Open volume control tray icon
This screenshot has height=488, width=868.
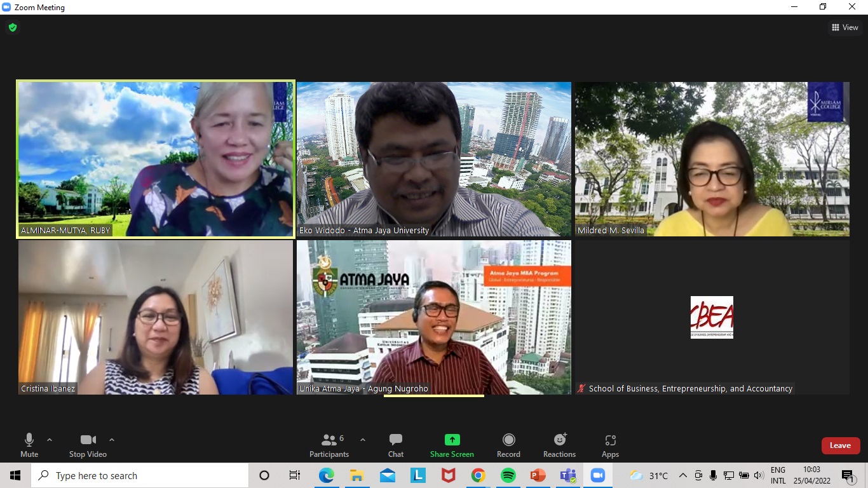pos(759,475)
